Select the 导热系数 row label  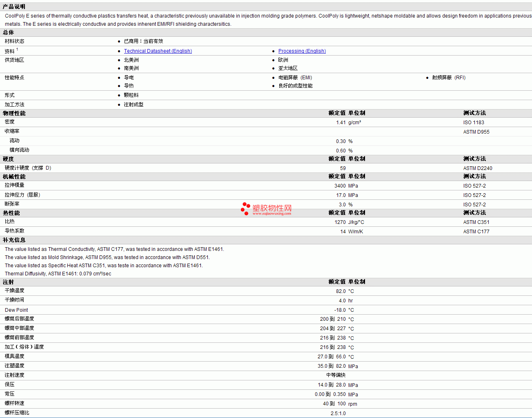pos(14,231)
